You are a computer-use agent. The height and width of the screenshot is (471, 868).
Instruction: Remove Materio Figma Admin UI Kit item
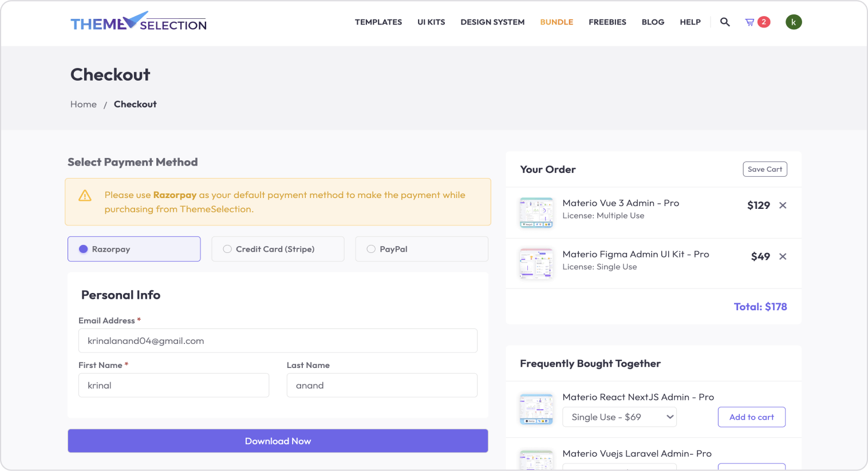click(783, 256)
